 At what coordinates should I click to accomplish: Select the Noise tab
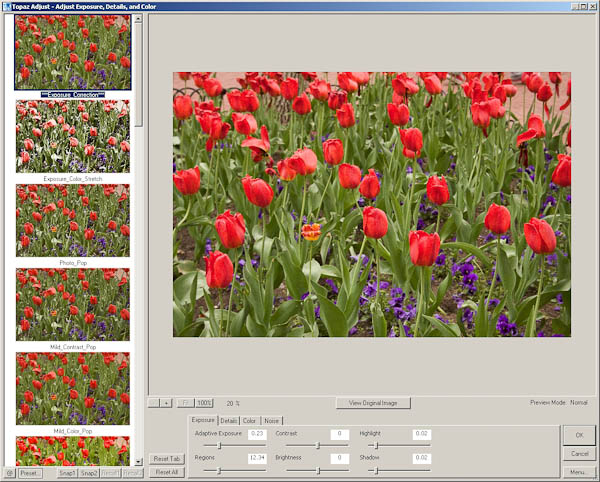pos(271,421)
